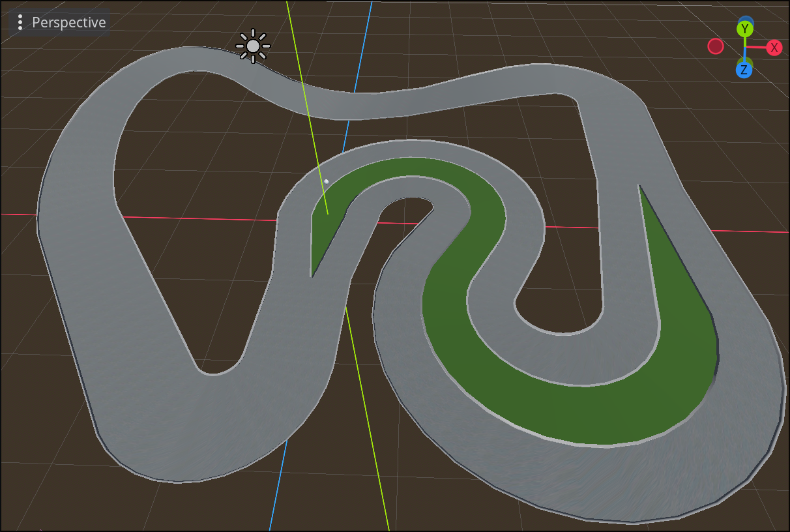Viewport: 790px width, 532px height.
Task: Align view to the blue Z axis handle
Action: coord(744,70)
